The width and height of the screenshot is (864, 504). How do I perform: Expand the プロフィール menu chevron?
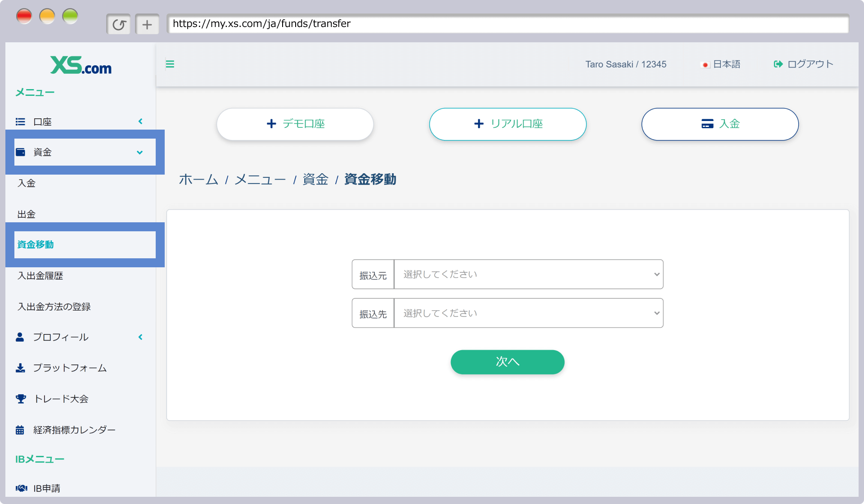[140, 337]
